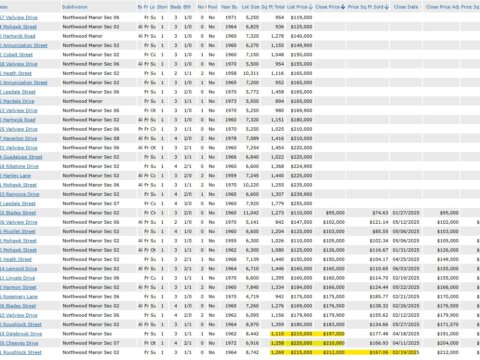This screenshot has width=480, height=360.
Task: Sort by the Close Date column header
Action: pyautogui.click(x=406, y=7)
